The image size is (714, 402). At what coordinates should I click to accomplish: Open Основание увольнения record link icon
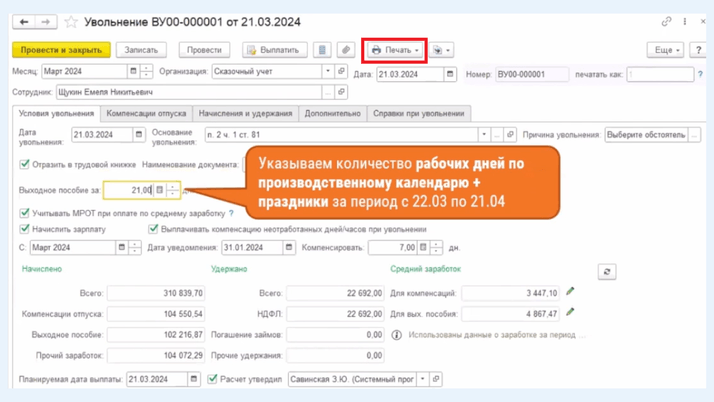click(x=510, y=135)
